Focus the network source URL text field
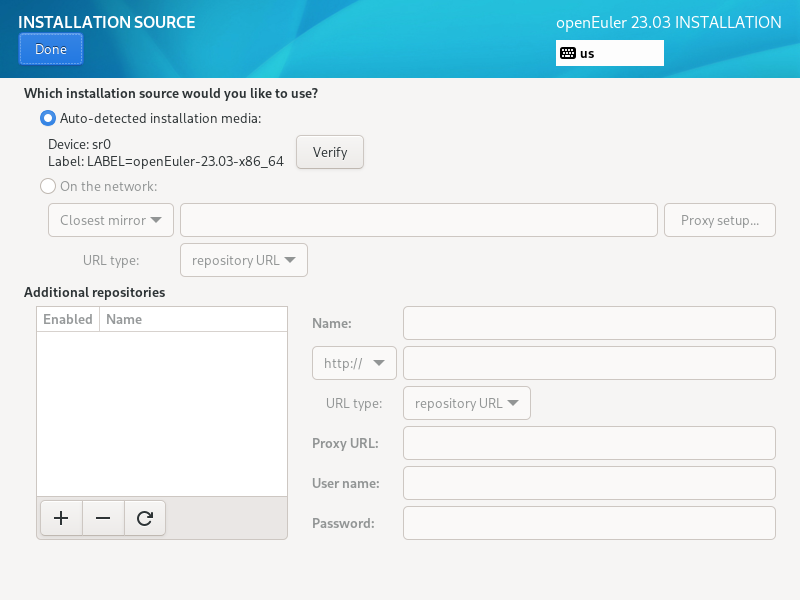800x600 pixels. click(x=418, y=220)
